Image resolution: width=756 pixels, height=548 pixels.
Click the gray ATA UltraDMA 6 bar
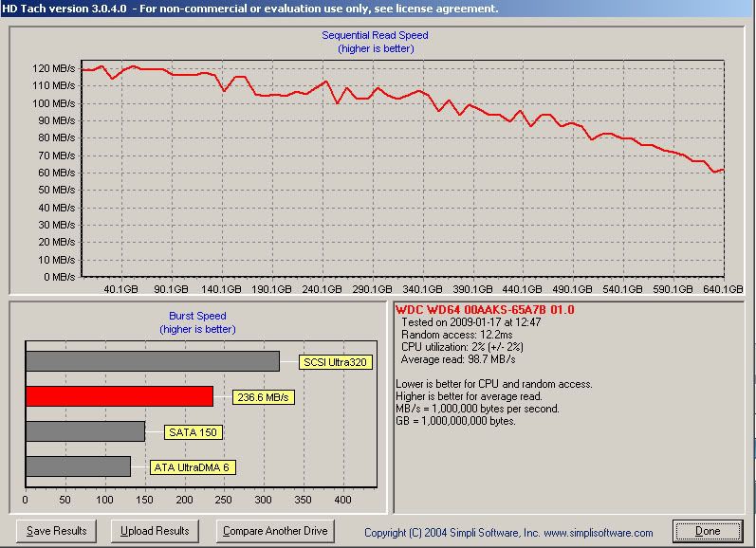pyautogui.click(x=78, y=466)
